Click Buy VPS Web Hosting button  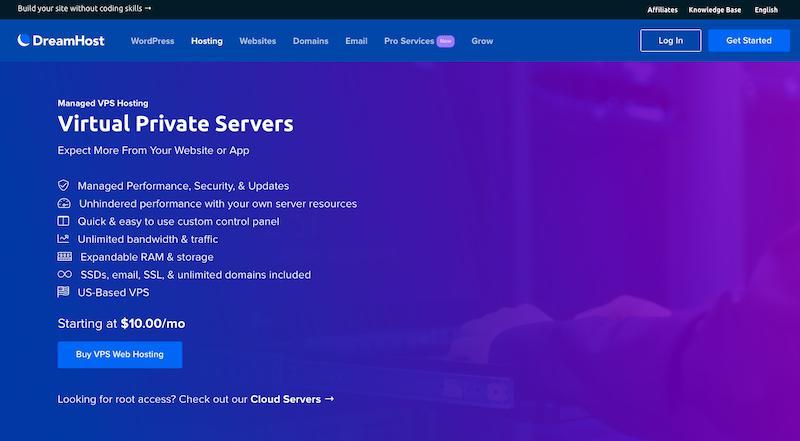pos(120,354)
